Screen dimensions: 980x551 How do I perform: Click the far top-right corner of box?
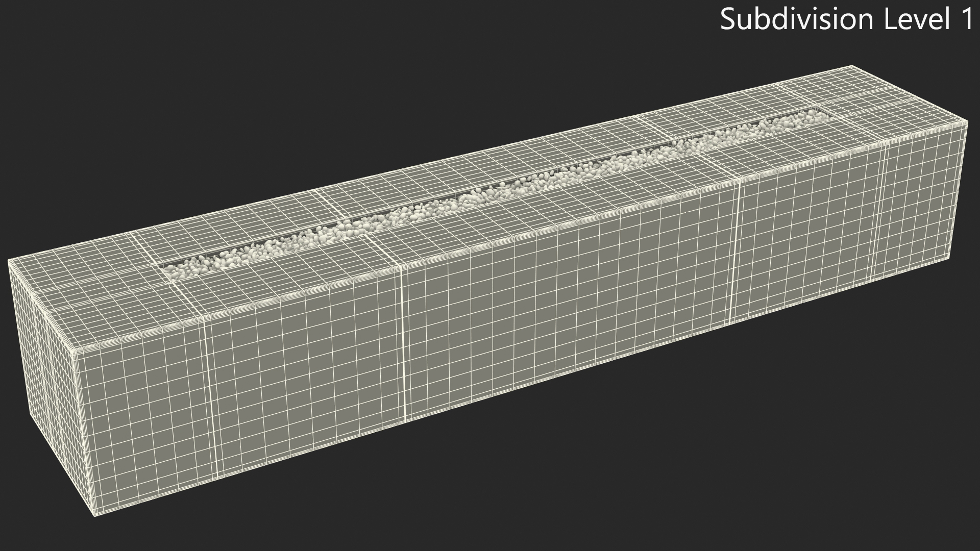click(x=851, y=66)
